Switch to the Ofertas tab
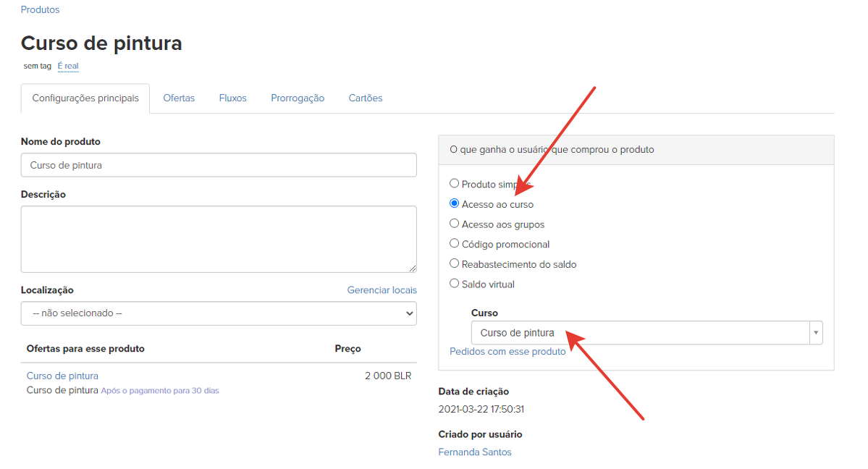868x469 pixels. coord(179,98)
